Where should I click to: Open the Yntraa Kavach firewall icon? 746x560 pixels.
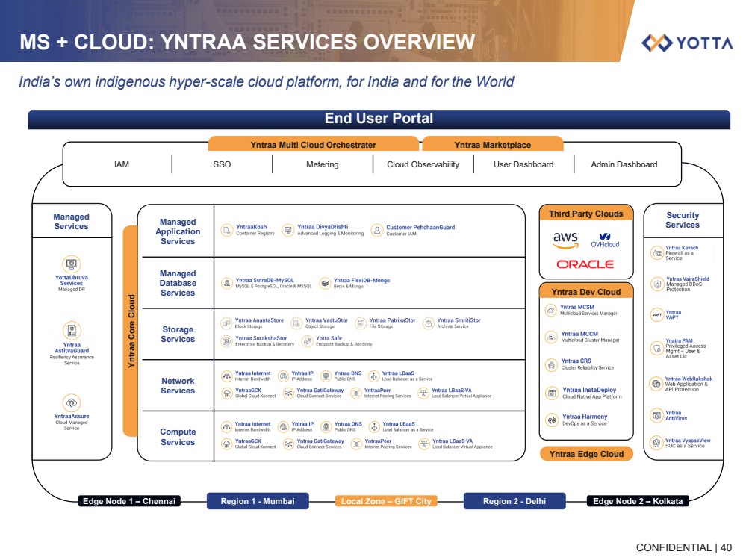pyautogui.click(x=656, y=252)
